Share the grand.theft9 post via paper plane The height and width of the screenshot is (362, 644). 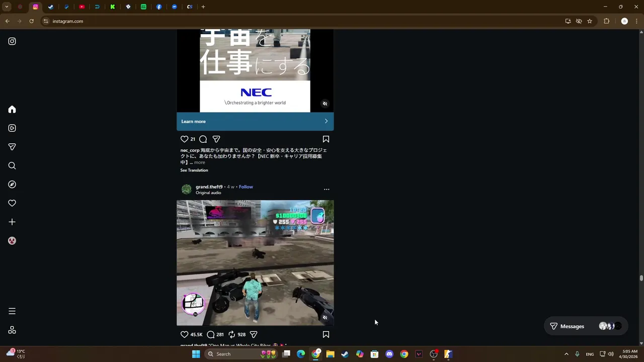[x=254, y=334]
